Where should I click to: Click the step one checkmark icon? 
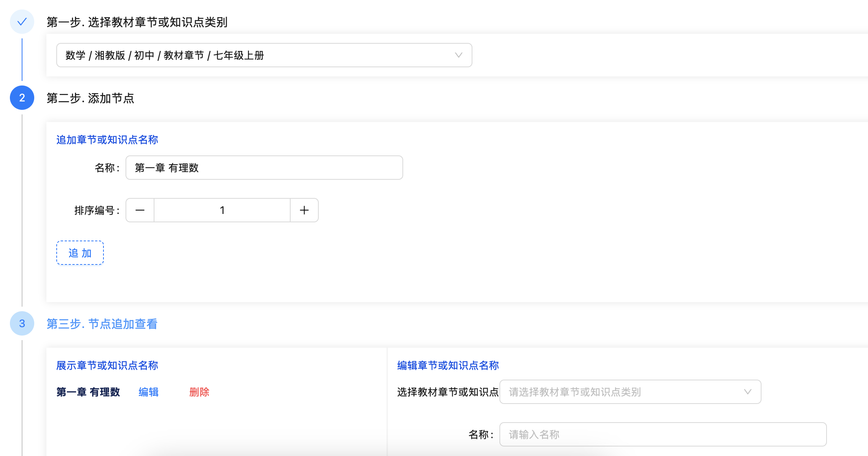(22, 22)
